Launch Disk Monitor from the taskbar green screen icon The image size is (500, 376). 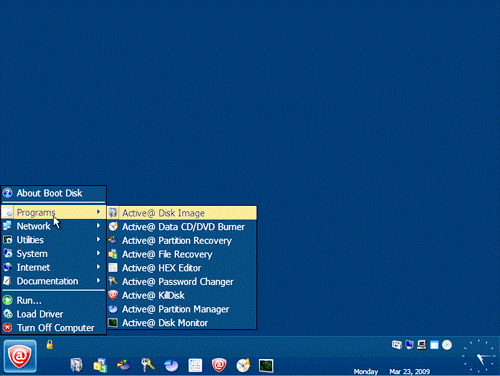(x=266, y=365)
